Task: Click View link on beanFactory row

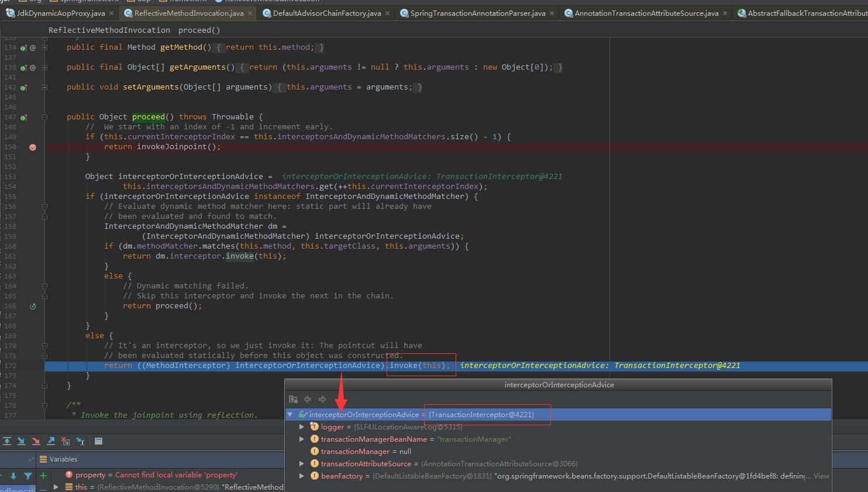Action: tap(821, 476)
